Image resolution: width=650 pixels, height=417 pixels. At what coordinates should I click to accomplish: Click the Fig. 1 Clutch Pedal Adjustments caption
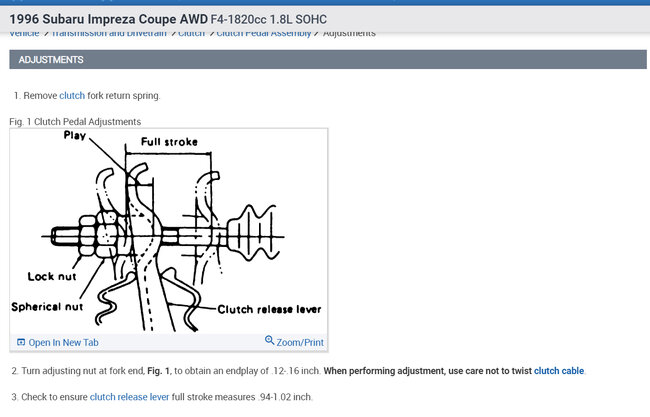(75, 121)
